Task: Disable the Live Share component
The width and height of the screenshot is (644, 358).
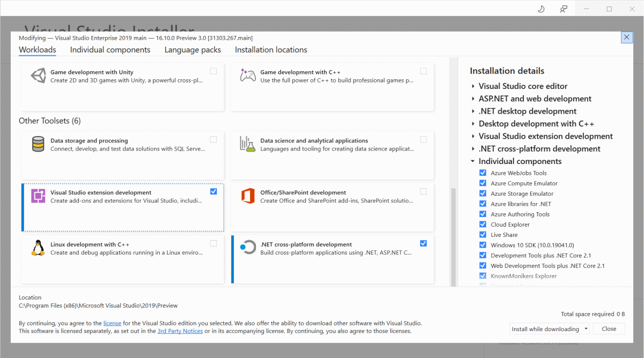Action: pyautogui.click(x=482, y=234)
